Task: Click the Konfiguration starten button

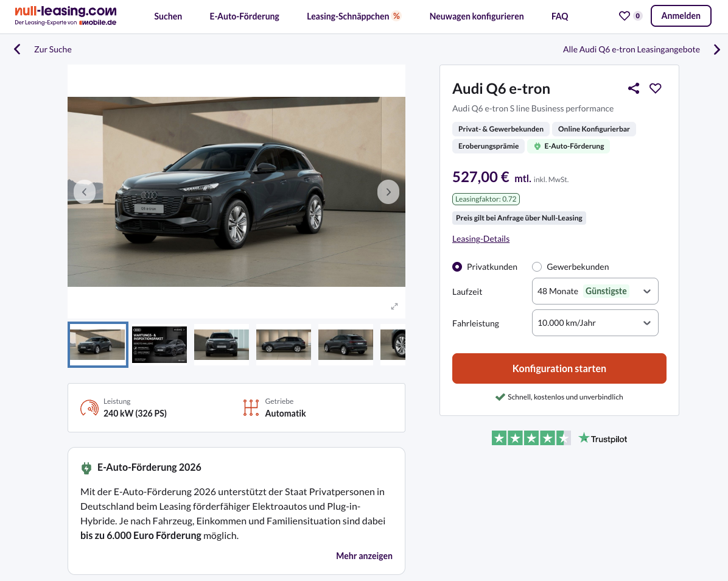Action: point(559,368)
